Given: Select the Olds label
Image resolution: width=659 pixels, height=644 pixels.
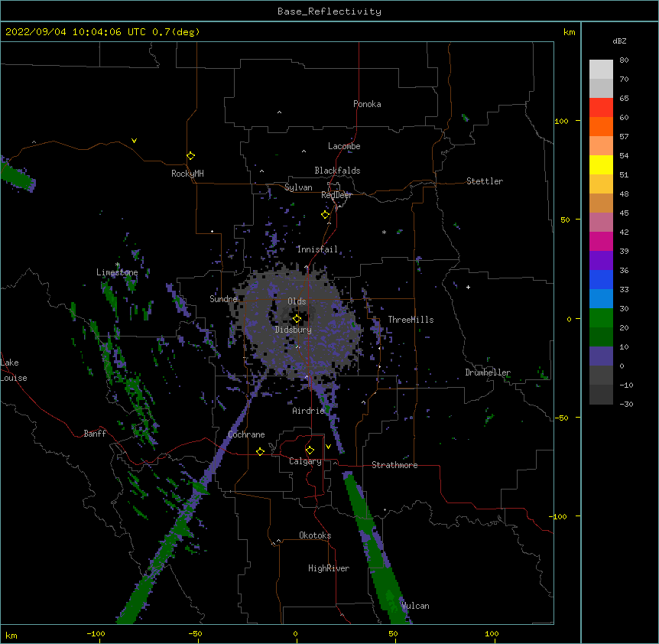Looking at the screenshot, I should pos(297,301).
